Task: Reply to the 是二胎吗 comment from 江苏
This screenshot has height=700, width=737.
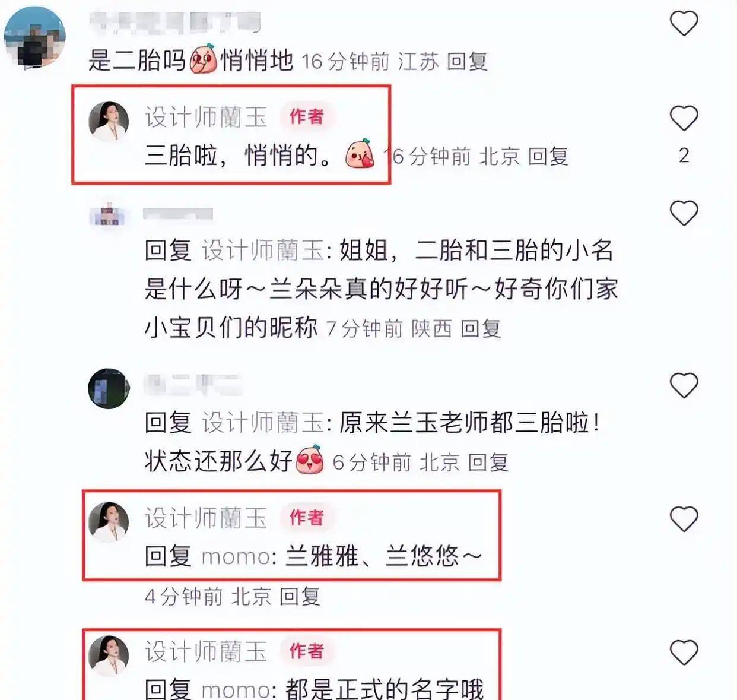Action: (x=467, y=61)
